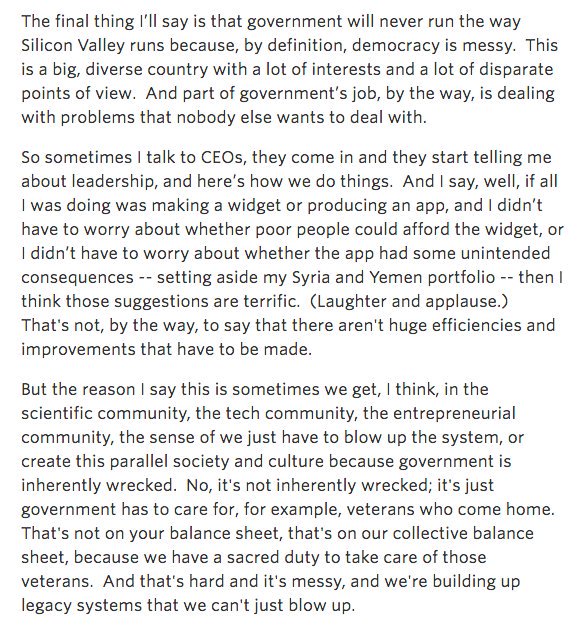Screen dimensions: 583x626
Task: Click the phrase "entrepreneurial community" start word
Action: coord(454,413)
